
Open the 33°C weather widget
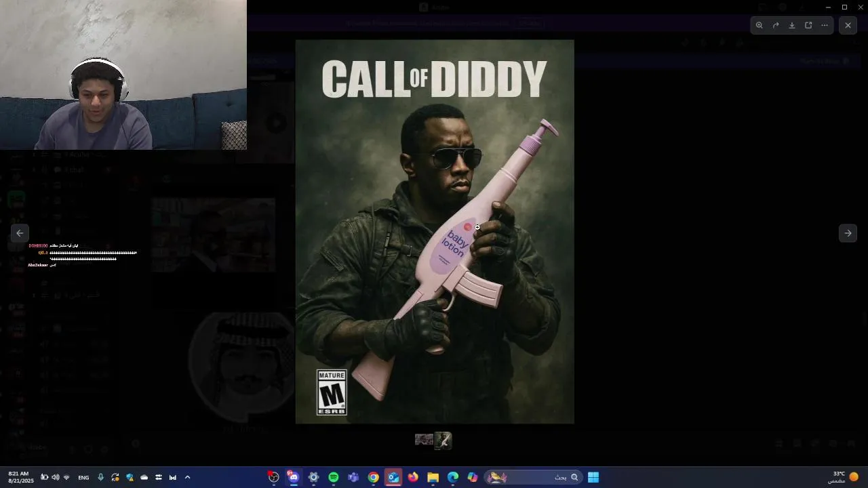[843, 477]
